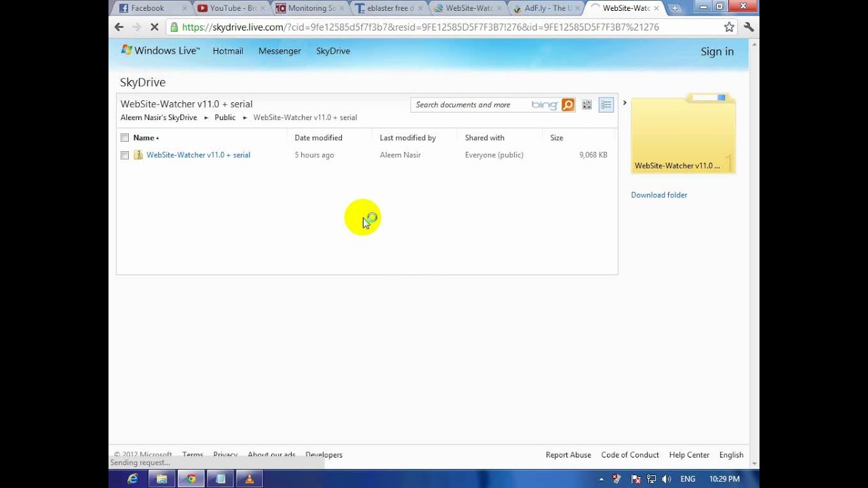
Task: Click the WebSite-Watcher folder thumbnail
Action: [684, 134]
